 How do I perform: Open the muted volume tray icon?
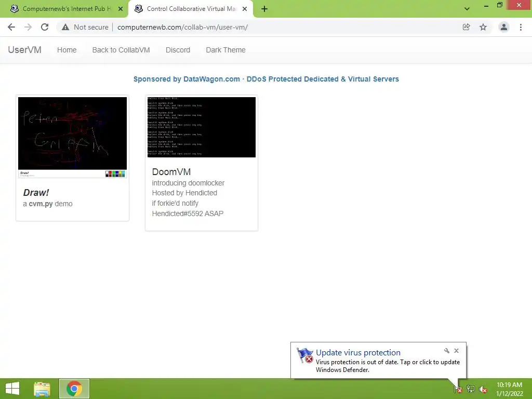point(483,390)
